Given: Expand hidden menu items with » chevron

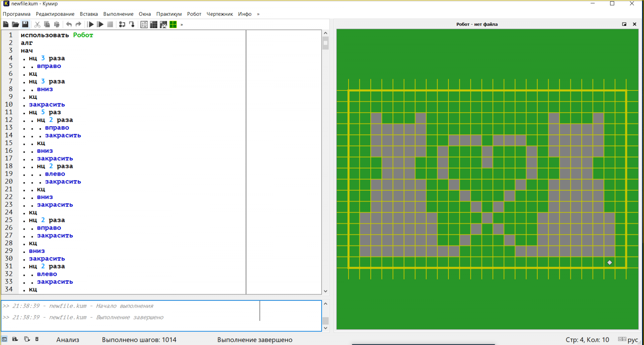Looking at the screenshot, I should (258, 14).
